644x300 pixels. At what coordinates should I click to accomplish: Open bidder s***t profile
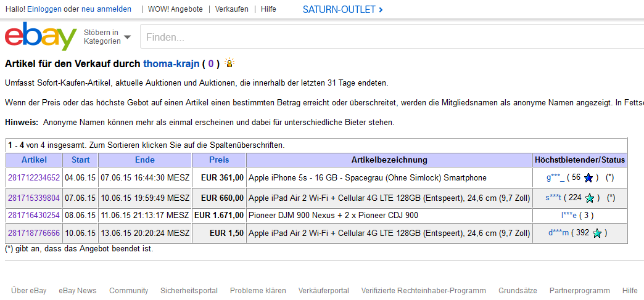coord(553,198)
